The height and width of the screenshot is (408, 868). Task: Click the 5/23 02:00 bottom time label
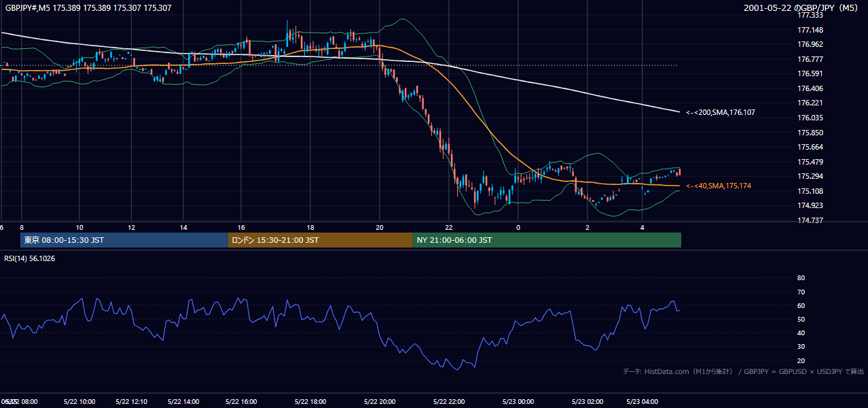point(587,402)
